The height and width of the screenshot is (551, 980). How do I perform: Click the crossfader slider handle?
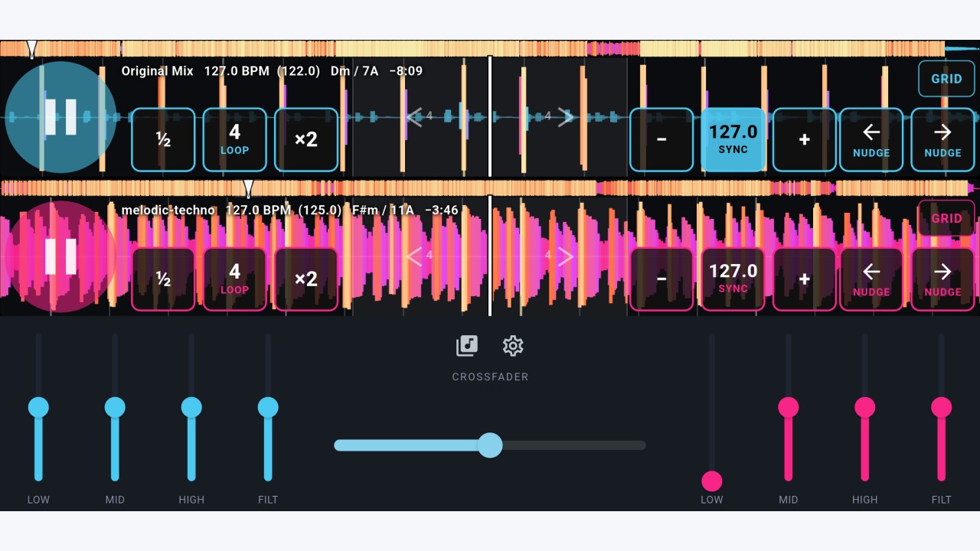click(490, 445)
